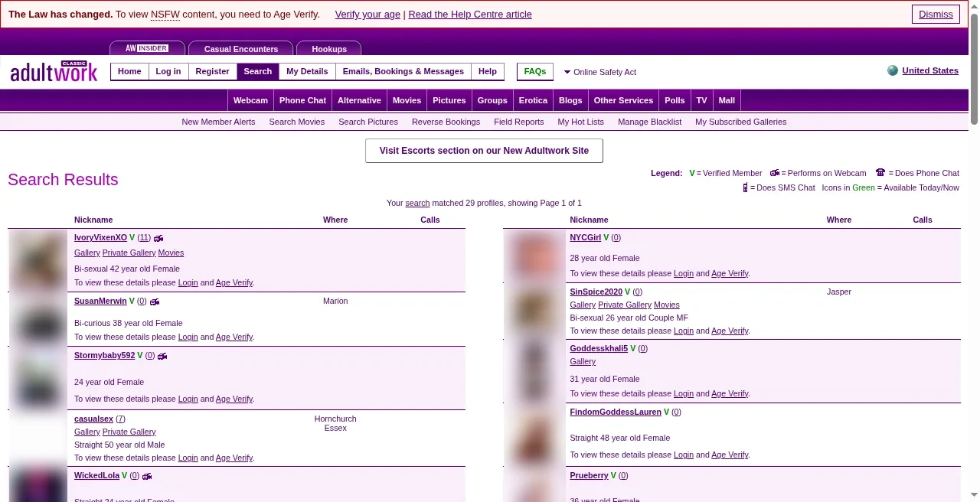Open My Hot Lists link
Screen dimensions: 980x502
[580, 122]
